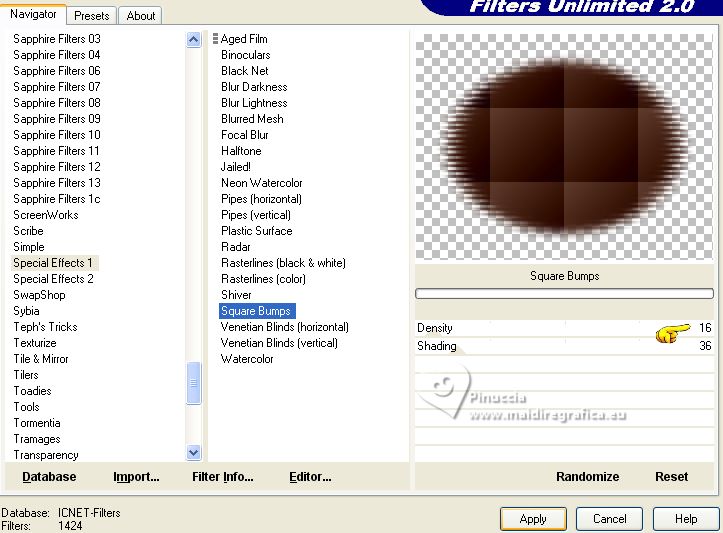Open the About tab
723x533 pixels.
coord(140,16)
